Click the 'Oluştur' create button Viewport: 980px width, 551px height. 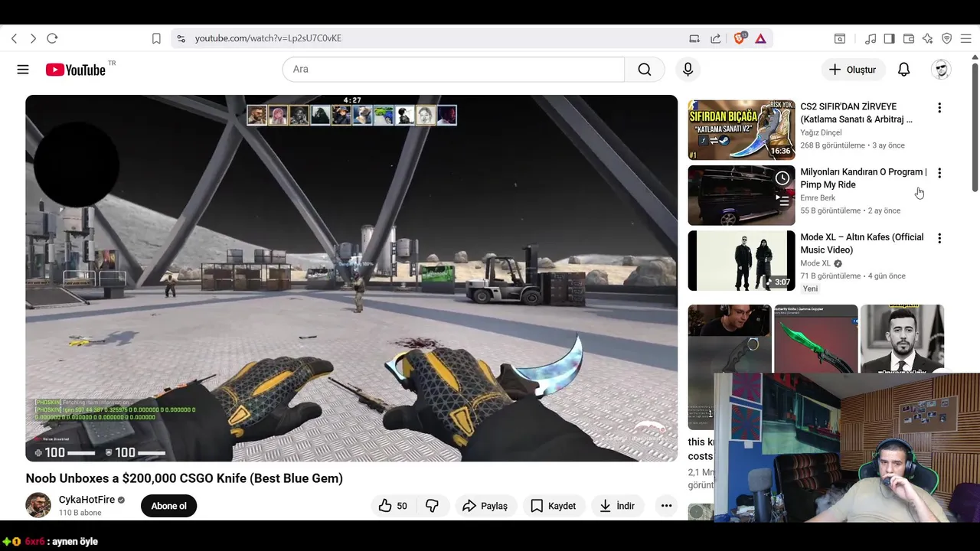tap(853, 70)
